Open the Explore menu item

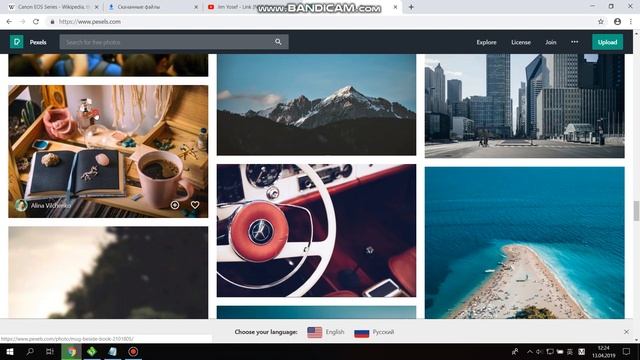tap(486, 42)
